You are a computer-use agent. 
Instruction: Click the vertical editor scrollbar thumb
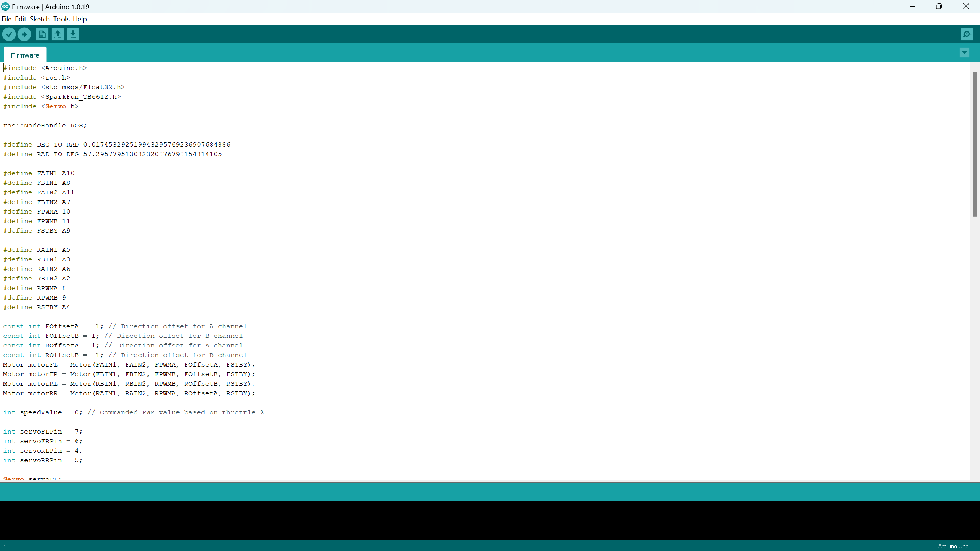click(975, 143)
